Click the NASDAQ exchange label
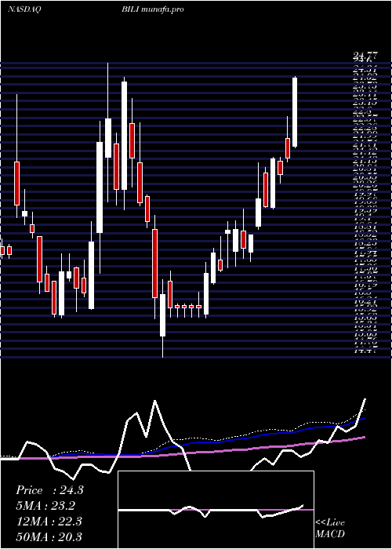 coord(24,9)
